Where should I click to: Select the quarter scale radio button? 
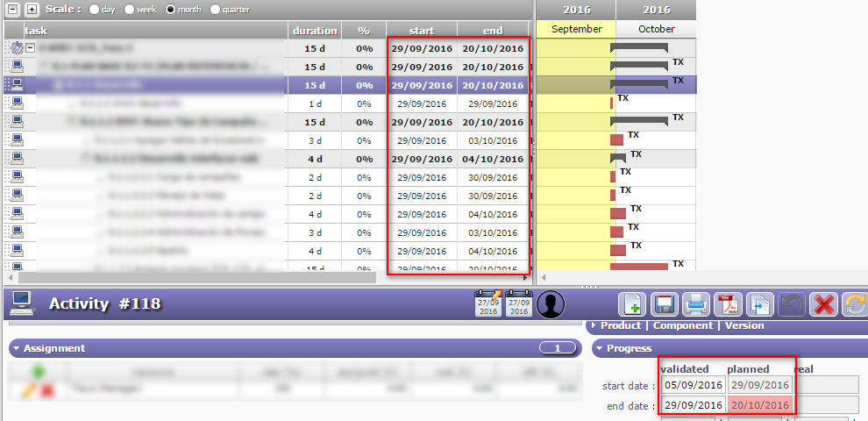(x=214, y=10)
